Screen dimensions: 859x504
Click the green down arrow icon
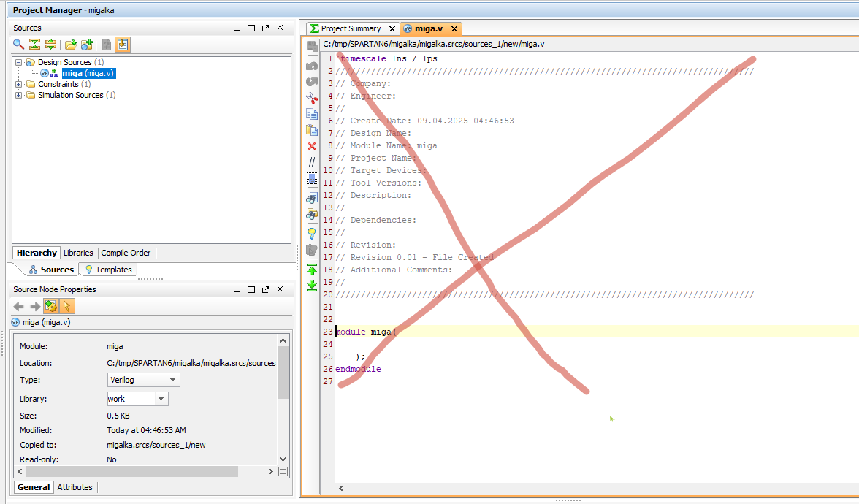coord(312,285)
